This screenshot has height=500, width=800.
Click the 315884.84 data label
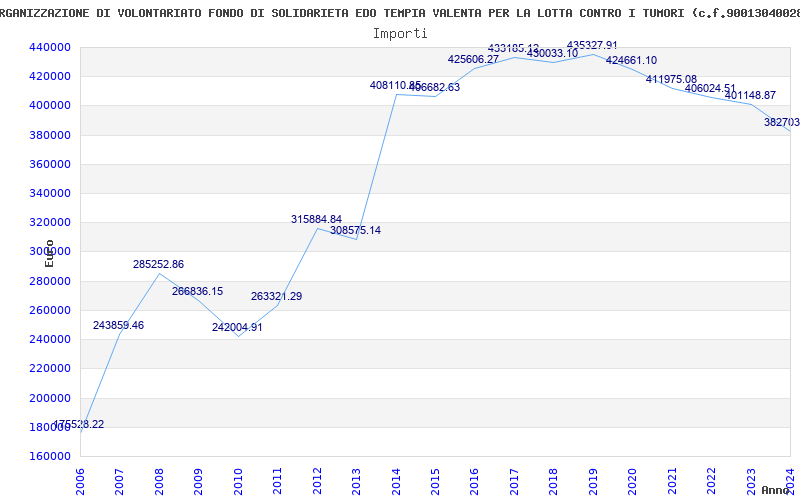pos(316,220)
